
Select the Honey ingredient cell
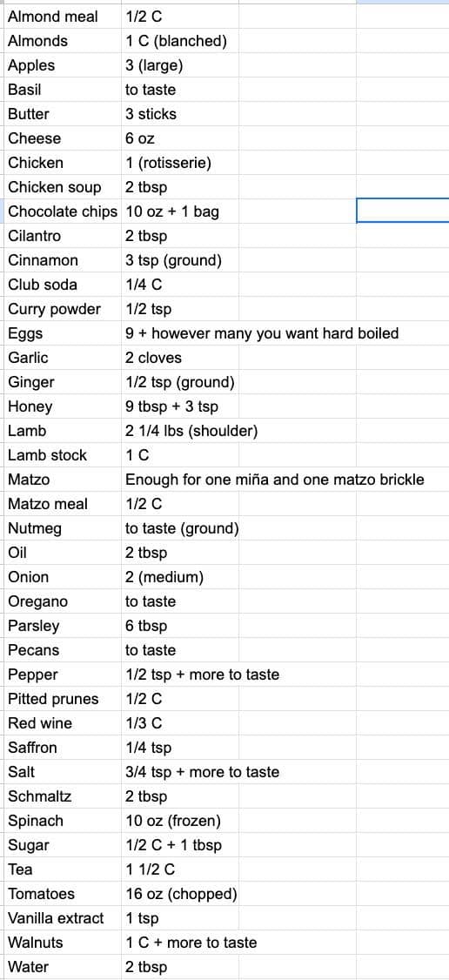pyautogui.click(x=61, y=406)
